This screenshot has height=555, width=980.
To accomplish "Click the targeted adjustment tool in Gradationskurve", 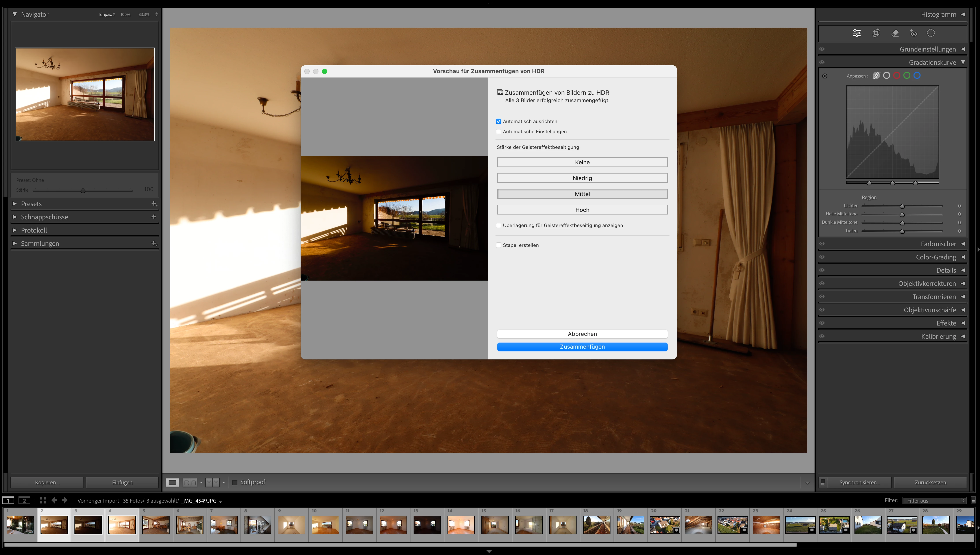I will tap(825, 76).
